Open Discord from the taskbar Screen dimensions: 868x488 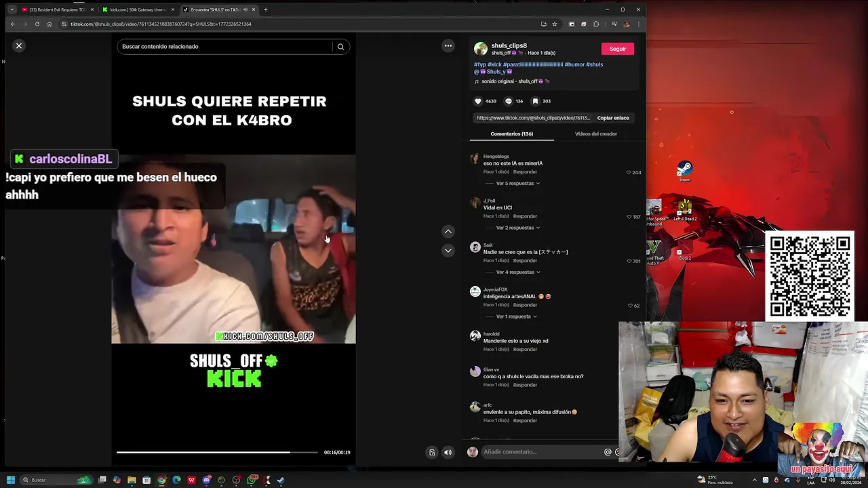tap(207, 480)
